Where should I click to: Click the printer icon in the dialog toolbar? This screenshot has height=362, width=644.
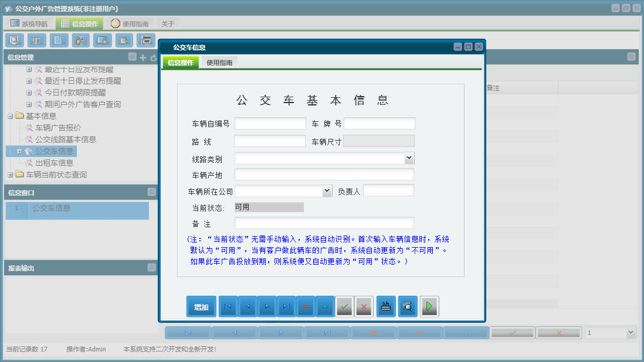(385, 306)
